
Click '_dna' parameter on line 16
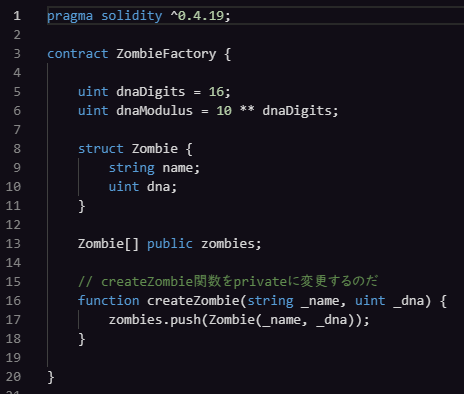(x=408, y=301)
